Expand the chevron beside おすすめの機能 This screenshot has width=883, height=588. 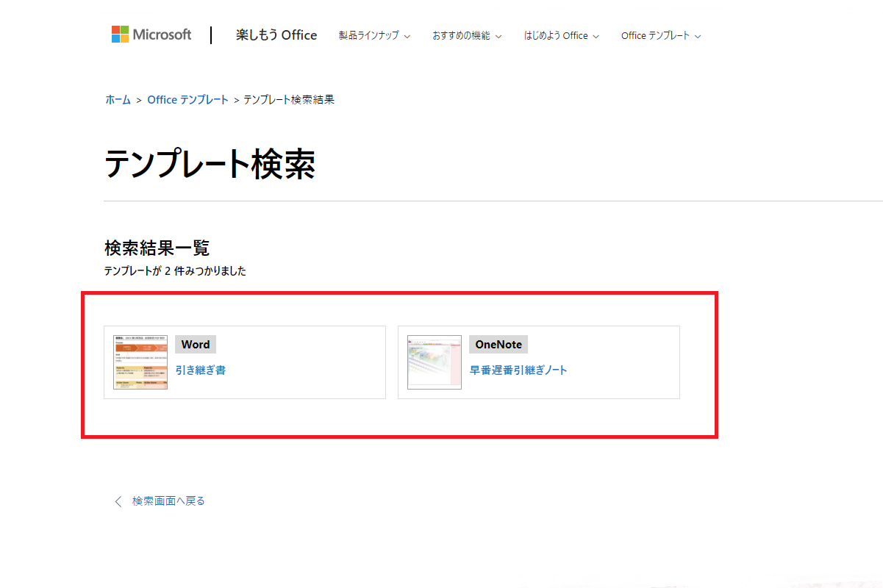498,36
